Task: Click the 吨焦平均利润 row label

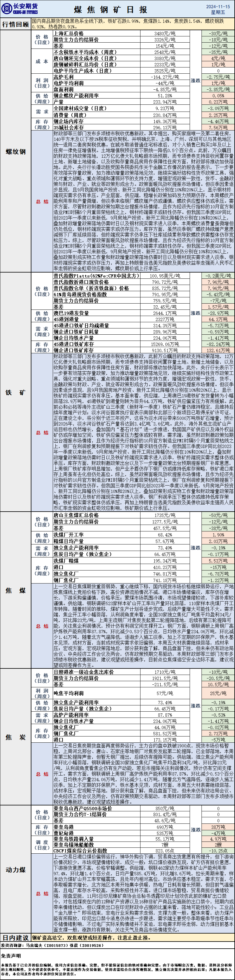Action: [68, 693]
